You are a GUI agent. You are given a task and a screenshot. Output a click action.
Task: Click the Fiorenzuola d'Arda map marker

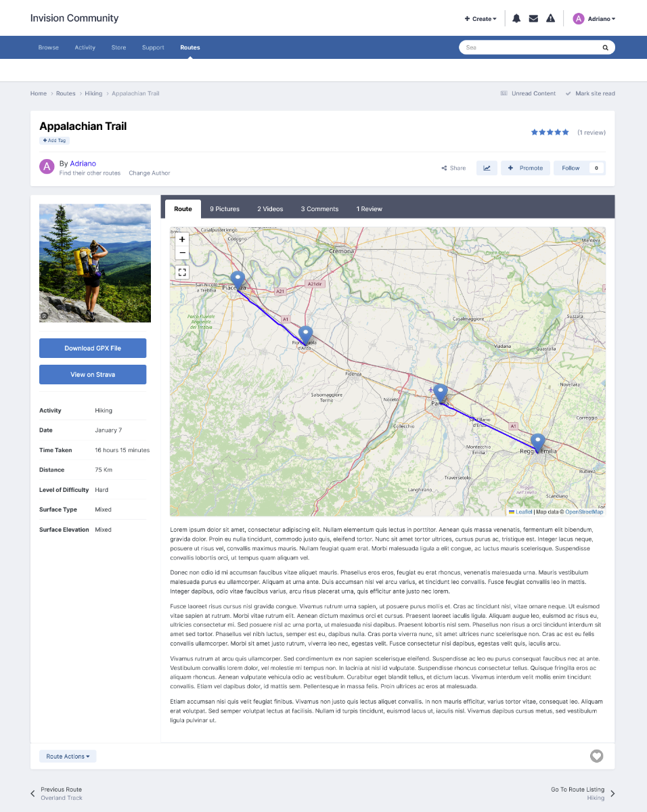(306, 336)
